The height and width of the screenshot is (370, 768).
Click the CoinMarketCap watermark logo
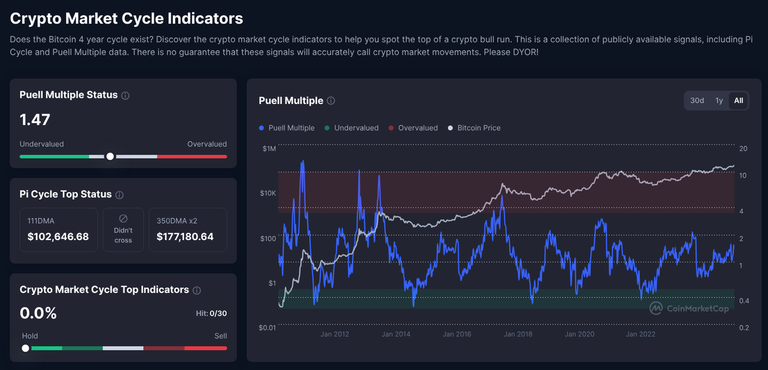click(689, 308)
